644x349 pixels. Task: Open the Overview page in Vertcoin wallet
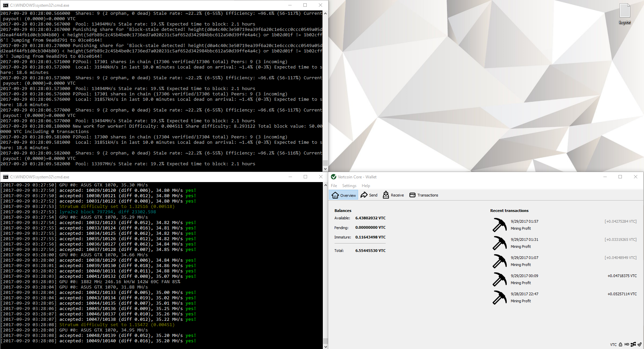pyautogui.click(x=344, y=195)
